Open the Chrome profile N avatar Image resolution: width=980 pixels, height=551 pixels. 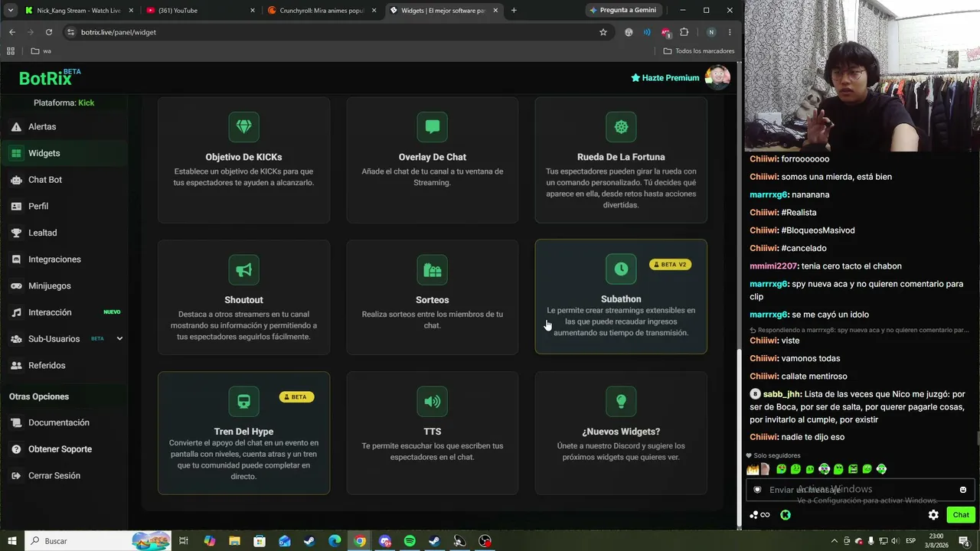pyautogui.click(x=711, y=32)
